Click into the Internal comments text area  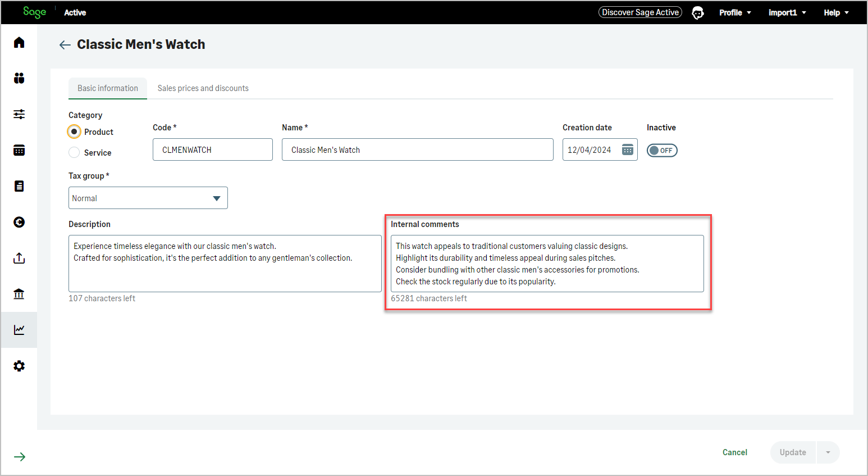coord(547,264)
